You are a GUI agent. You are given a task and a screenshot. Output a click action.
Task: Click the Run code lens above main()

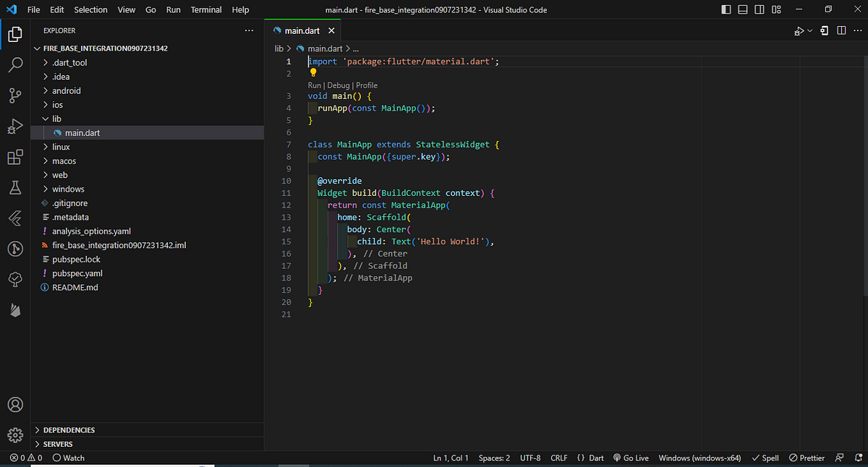pos(314,85)
